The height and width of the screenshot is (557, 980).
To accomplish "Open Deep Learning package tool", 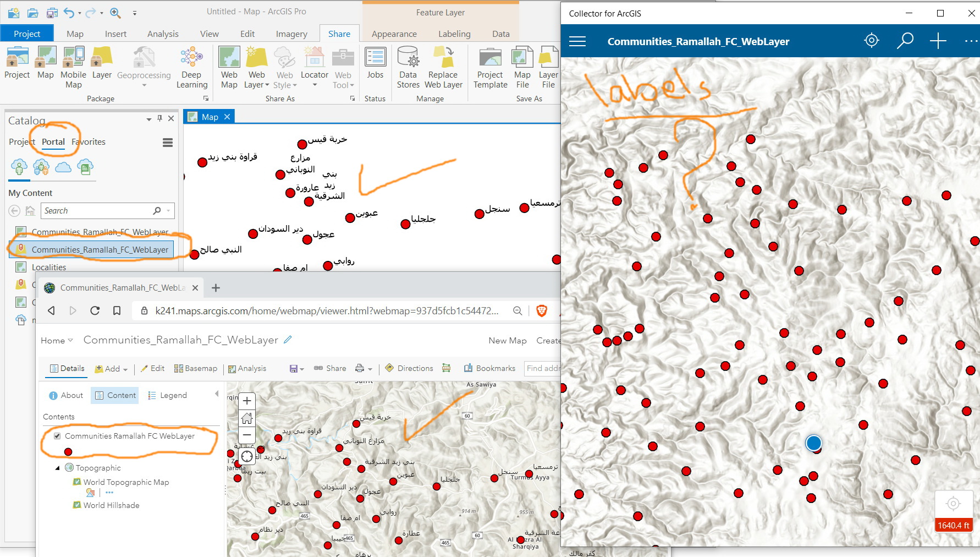I will pyautogui.click(x=192, y=67).
